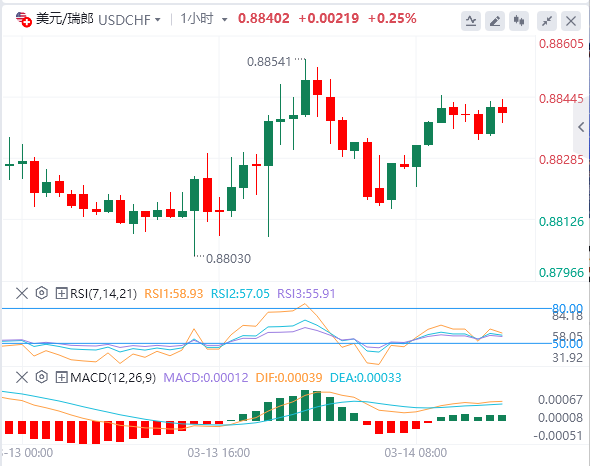
Task: Click the USD/CHF currency flag icon
Action: tap(23, 19)
